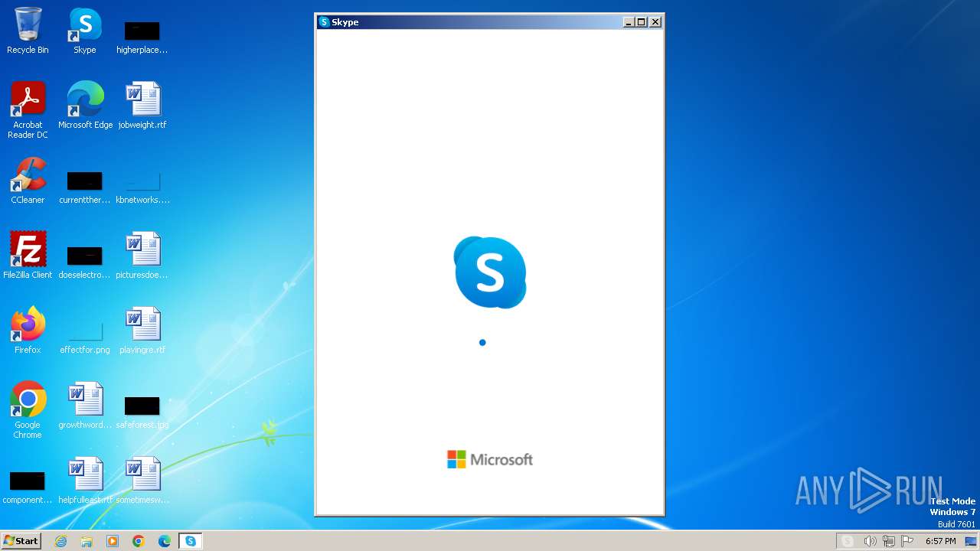Select the helpfulleast.rtf document

85,480
